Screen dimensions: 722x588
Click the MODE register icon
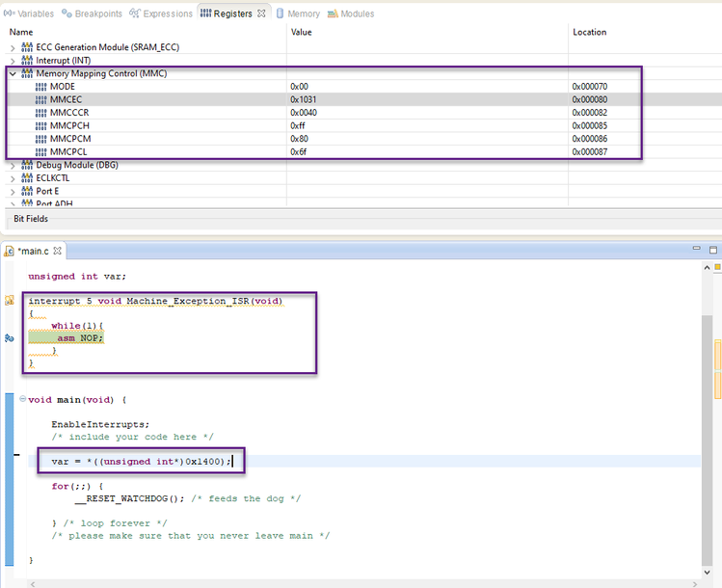pyautogui.click(x=41, y=87)
